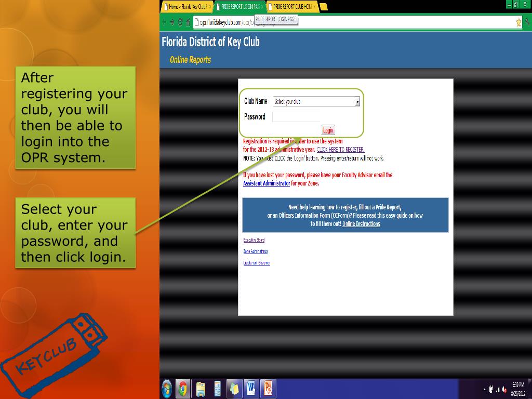The image size is (532, 399).
Task: Open the sticky notes taskbar icon
Action: click(234, 389)
